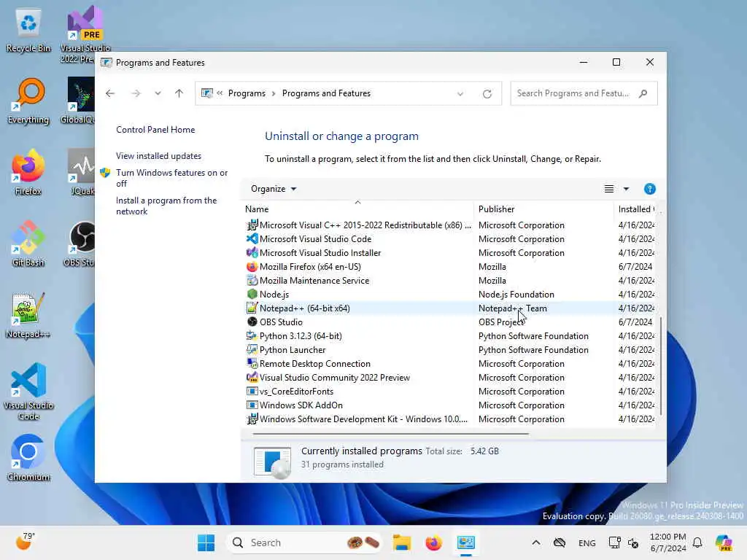Select Microsoft Visual C++ 2015-2022 Redistributable (x86)

click(x=449, y=225)
